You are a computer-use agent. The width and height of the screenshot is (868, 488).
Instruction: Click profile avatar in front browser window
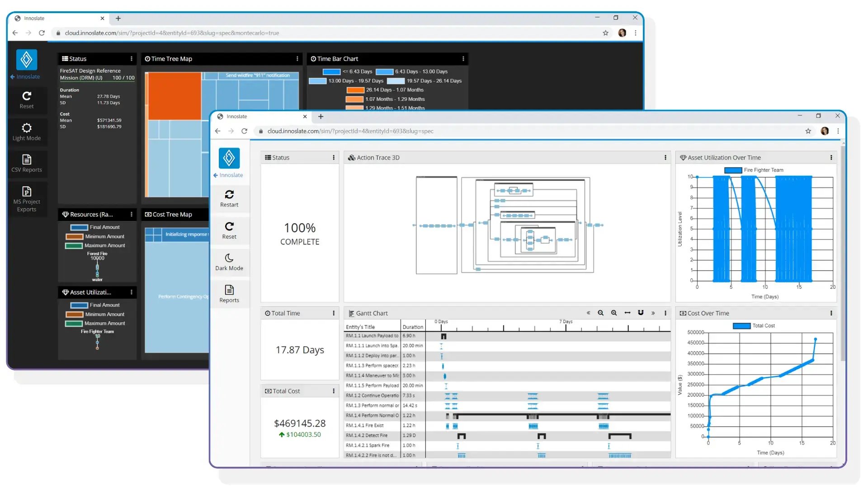pos(825,131)
